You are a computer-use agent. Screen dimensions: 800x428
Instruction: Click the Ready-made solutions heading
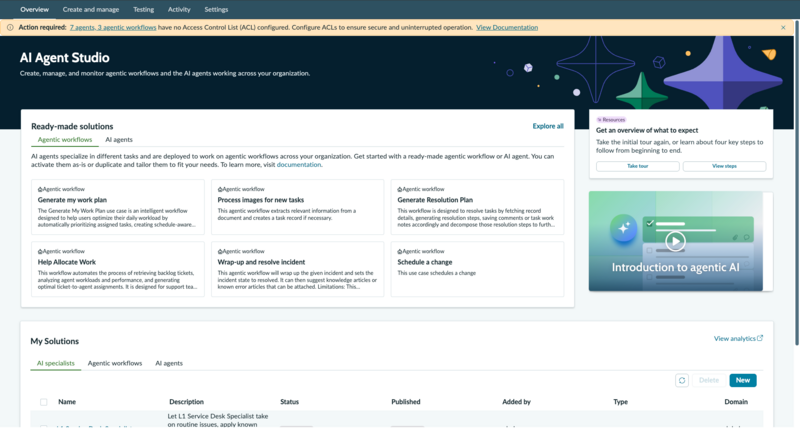coord(72,126)
